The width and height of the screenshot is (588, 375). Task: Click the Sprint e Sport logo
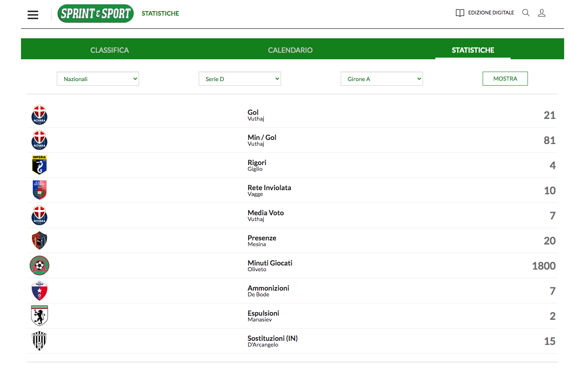[95, 14]
